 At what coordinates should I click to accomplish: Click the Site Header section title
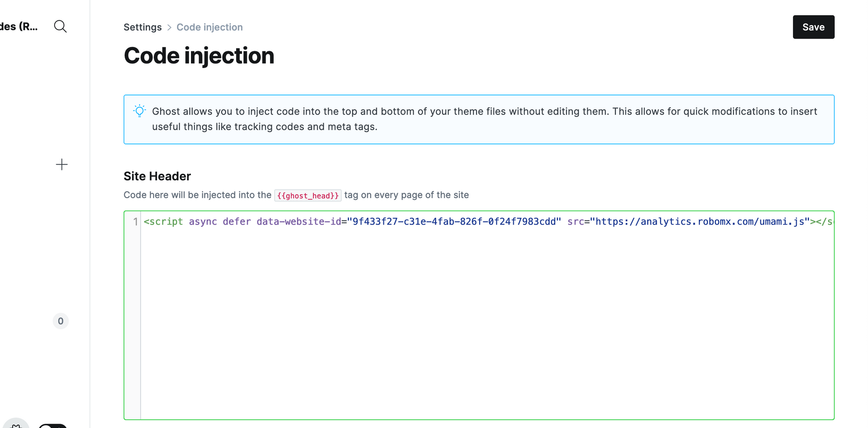157,176
